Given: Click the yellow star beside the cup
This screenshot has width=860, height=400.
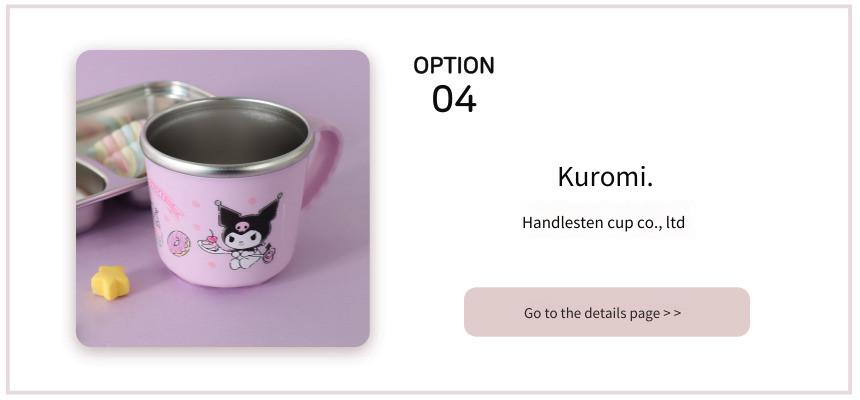Looking at the screenshot, I should pos(110,283).
